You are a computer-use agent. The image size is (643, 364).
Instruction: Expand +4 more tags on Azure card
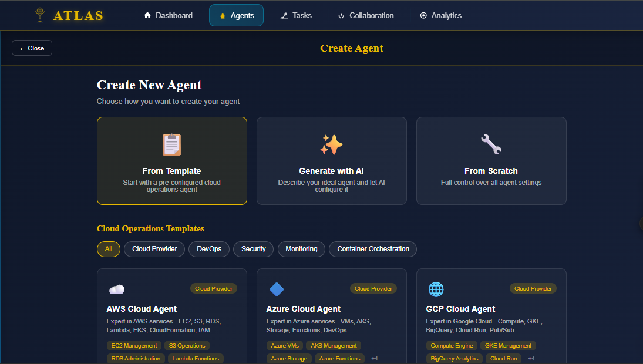[x=375, y=358]
